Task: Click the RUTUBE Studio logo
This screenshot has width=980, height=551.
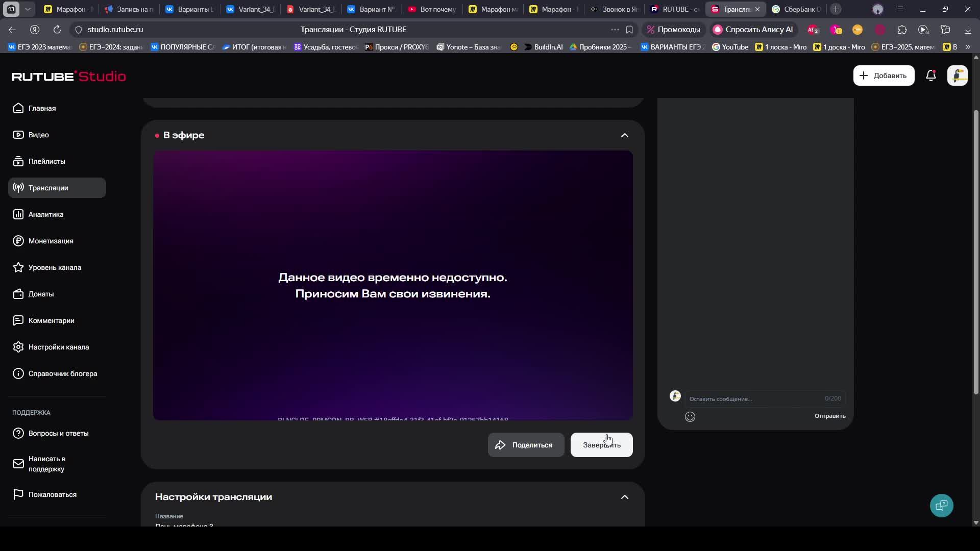Action: point(69,76)
